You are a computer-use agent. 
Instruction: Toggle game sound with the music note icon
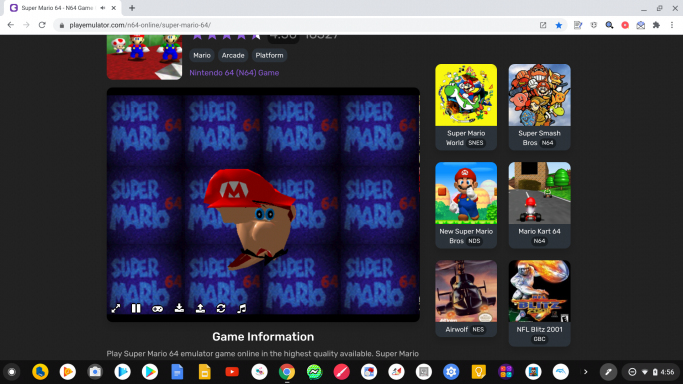[x=242, y=308]
